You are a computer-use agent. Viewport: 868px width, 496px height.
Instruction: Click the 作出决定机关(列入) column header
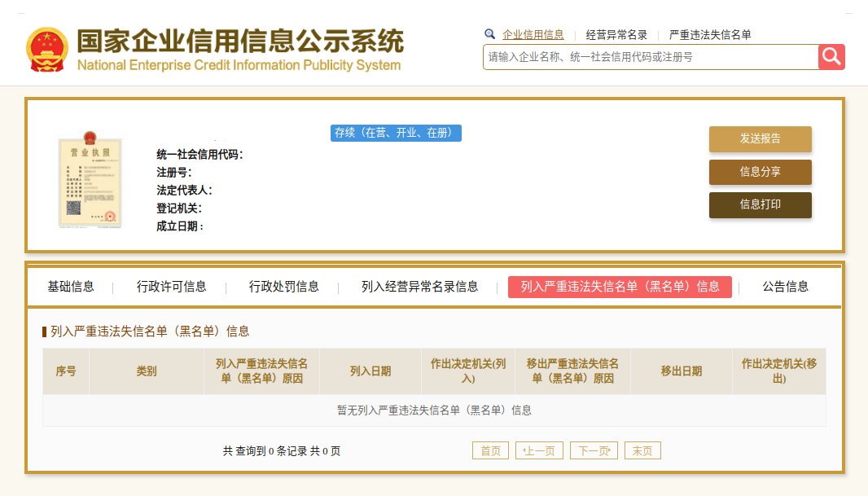coord(468,371)
